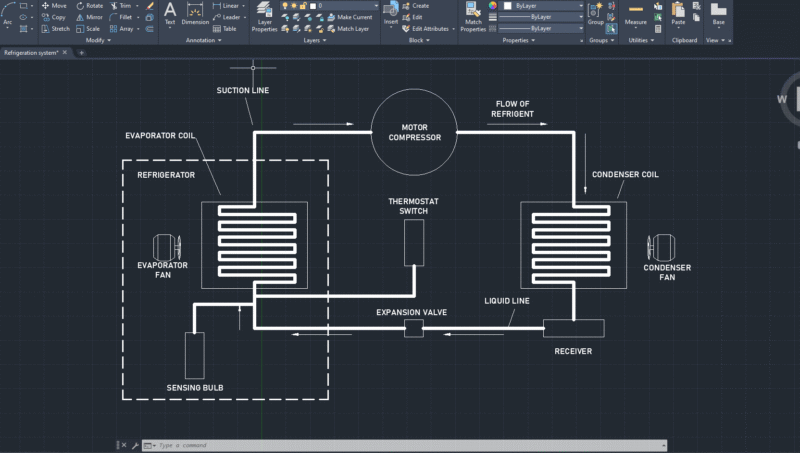Insert a Table

point(224,29)
